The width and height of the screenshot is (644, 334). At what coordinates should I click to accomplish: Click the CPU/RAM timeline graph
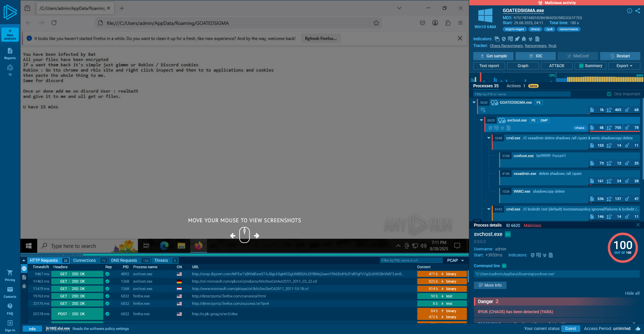point(556,78)
